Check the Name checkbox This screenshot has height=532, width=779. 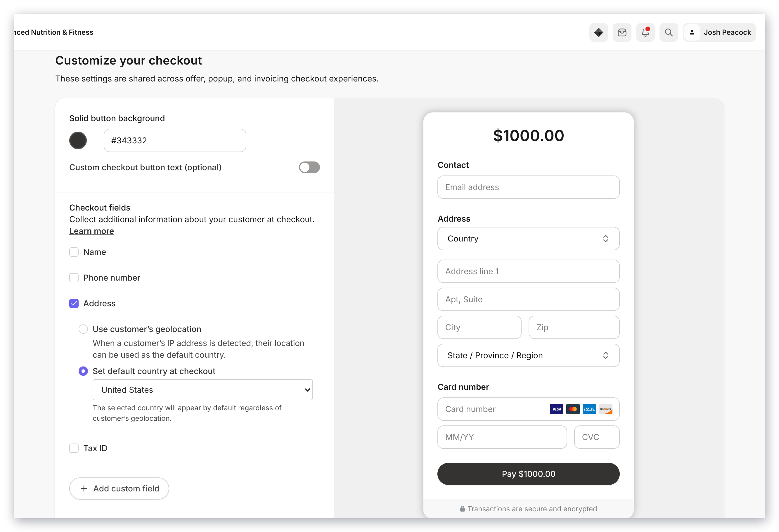click(x=74, y=252)
